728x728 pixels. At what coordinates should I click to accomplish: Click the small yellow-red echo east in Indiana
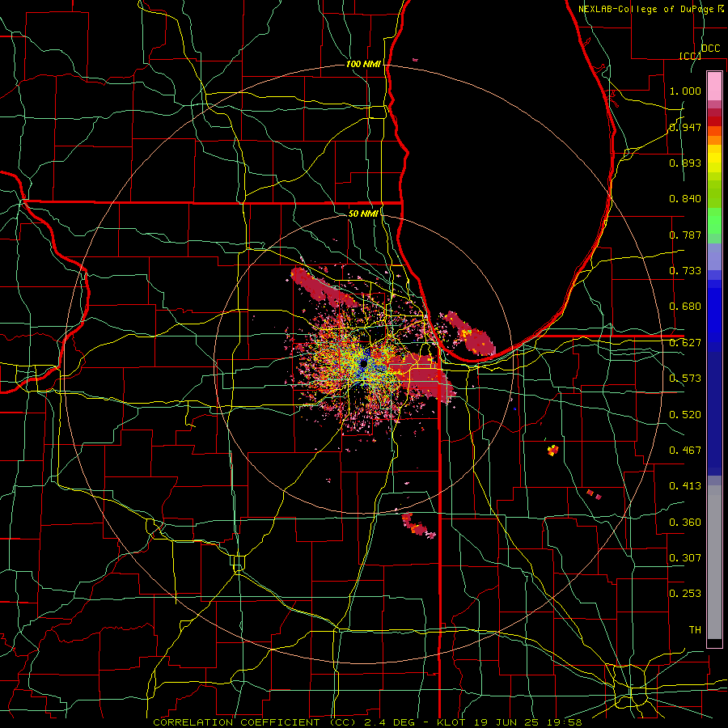552,450
